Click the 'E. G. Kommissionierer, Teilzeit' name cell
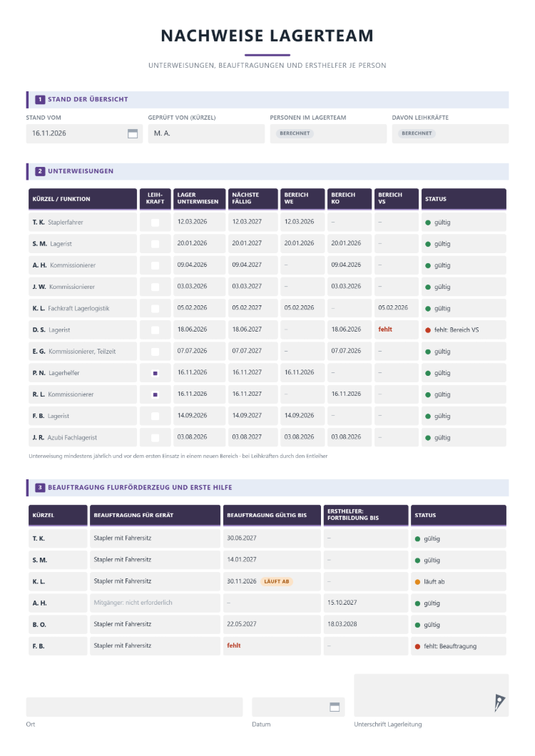 click(83, 352)
